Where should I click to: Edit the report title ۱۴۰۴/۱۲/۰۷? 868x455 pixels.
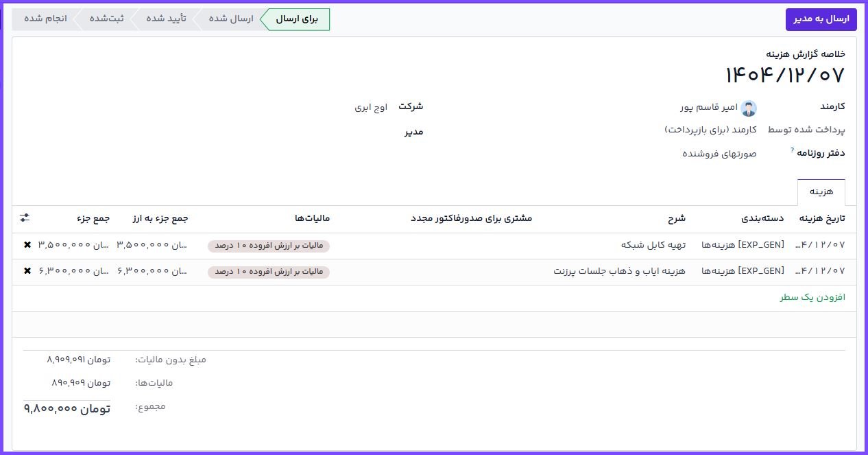[784, 75]
